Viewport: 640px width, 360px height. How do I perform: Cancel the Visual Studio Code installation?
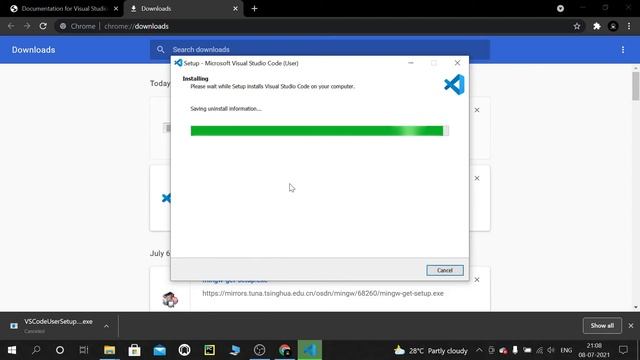[444, 270]
